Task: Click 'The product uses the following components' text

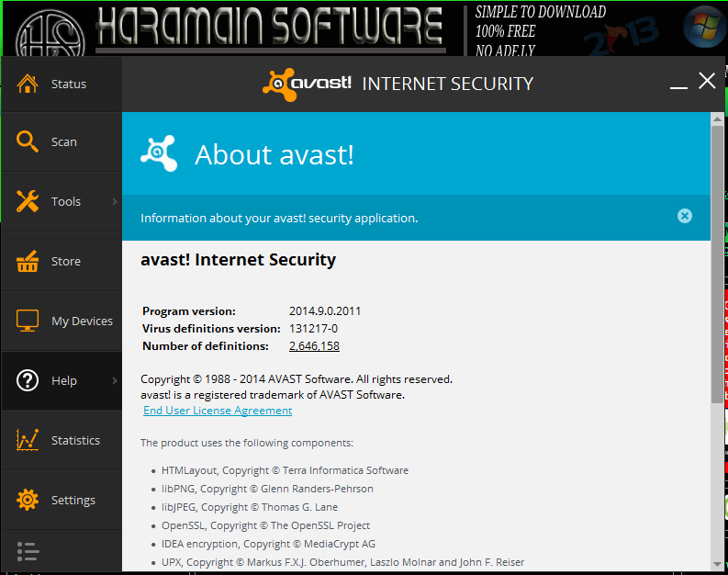Action: click(247, 443)
